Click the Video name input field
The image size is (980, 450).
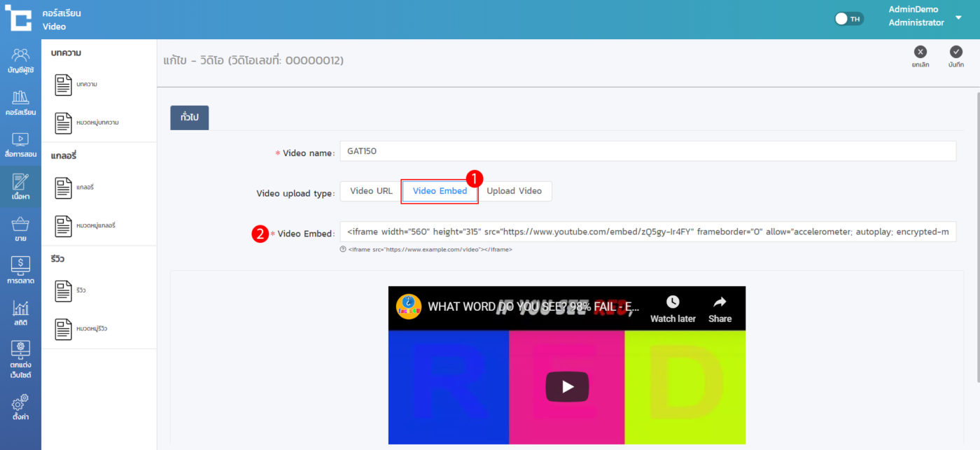647,151
